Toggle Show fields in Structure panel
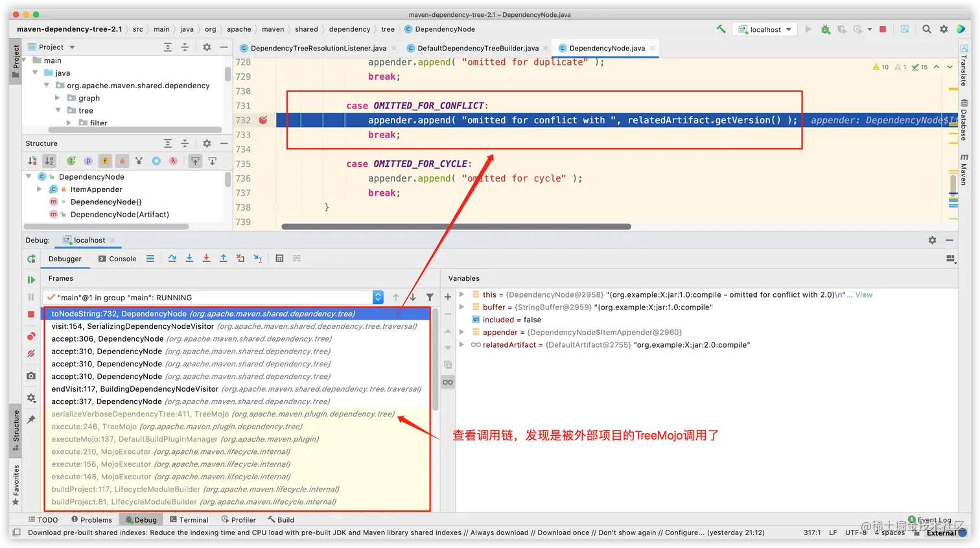 point(105,161)
